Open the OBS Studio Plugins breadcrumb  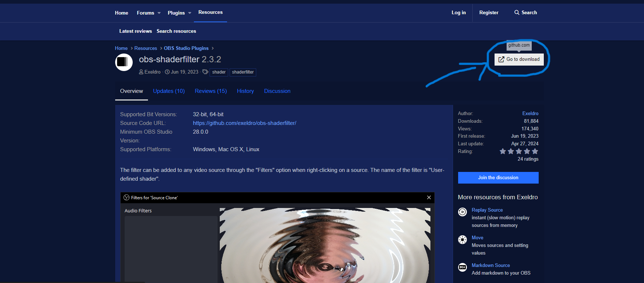click(x=186, y=48)
